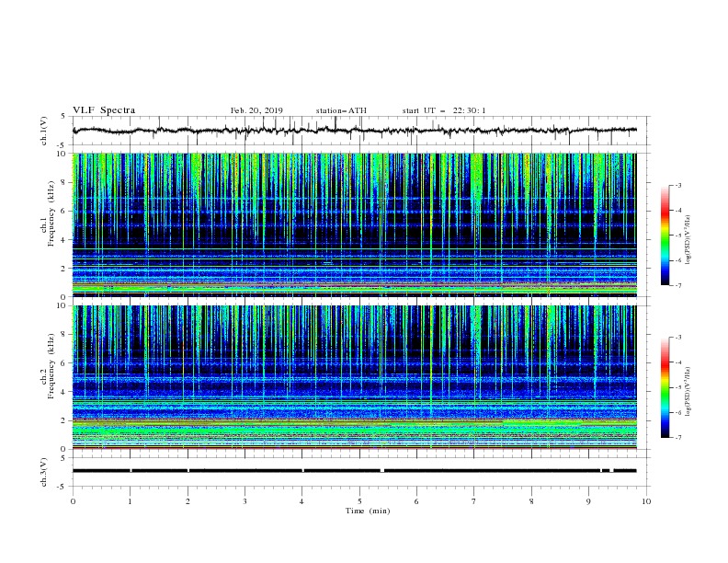Click the ch.1 spectrogram panel
The width and height of the screenshot is (728, 563).
tap(355, 224)
